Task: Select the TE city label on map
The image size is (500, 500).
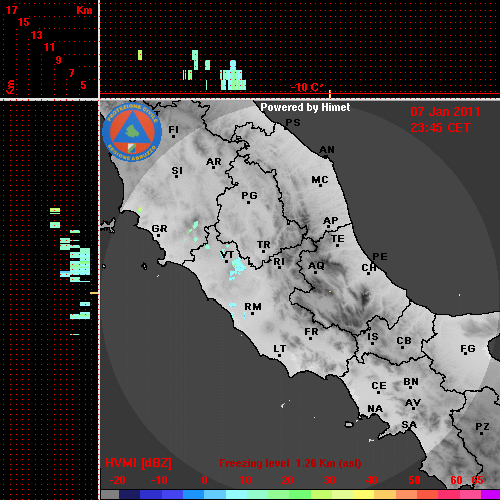Action: coord(338,239)
